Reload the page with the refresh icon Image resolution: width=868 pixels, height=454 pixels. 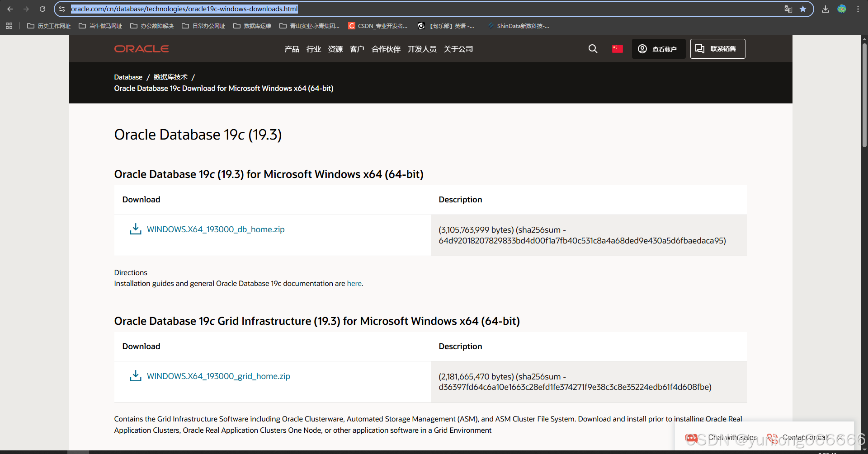42,9
